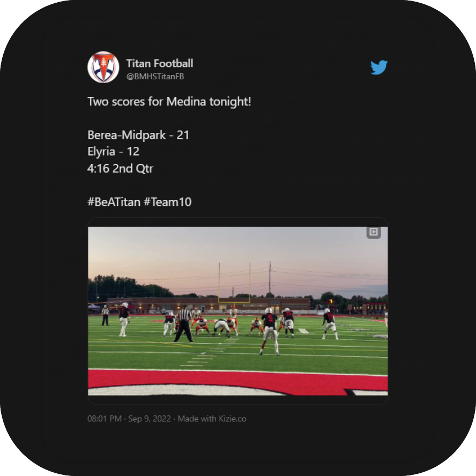This screenshot has height=476, width=476.
Task: Click the Berea-Midpark - 21 score line
Action: click(138, 135)
